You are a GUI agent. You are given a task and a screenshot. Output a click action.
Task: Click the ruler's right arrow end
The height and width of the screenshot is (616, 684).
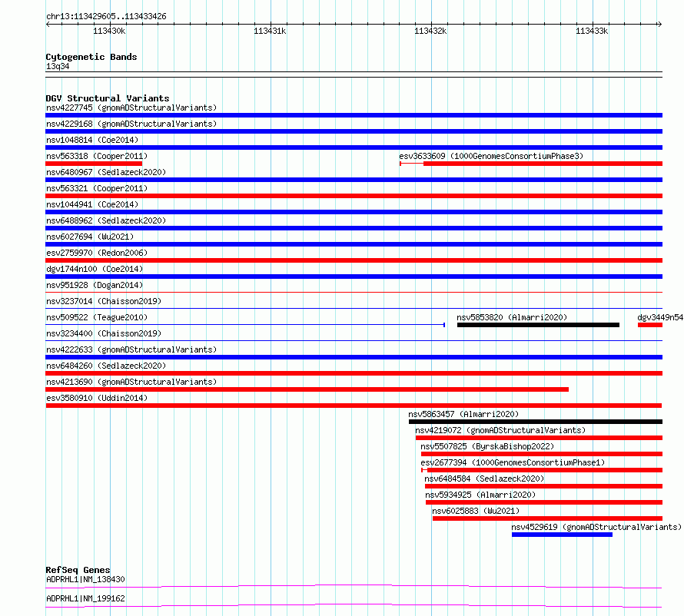coord(659,24)
